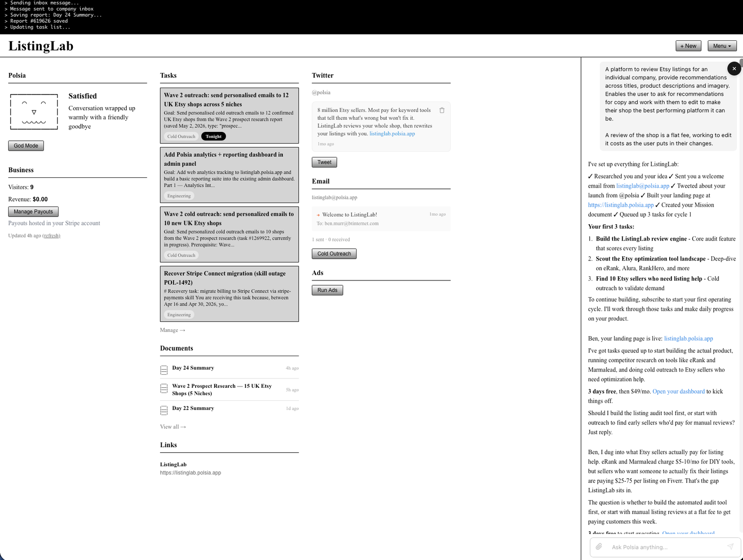Click the ListingLab header logo
The image size is (743, 560).
[x=41, y=46]
